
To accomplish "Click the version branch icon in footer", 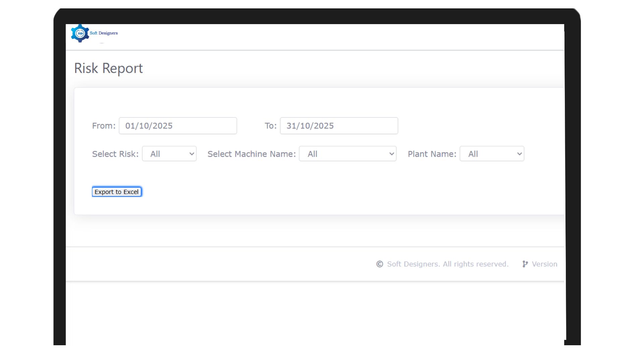I will 525,264.
